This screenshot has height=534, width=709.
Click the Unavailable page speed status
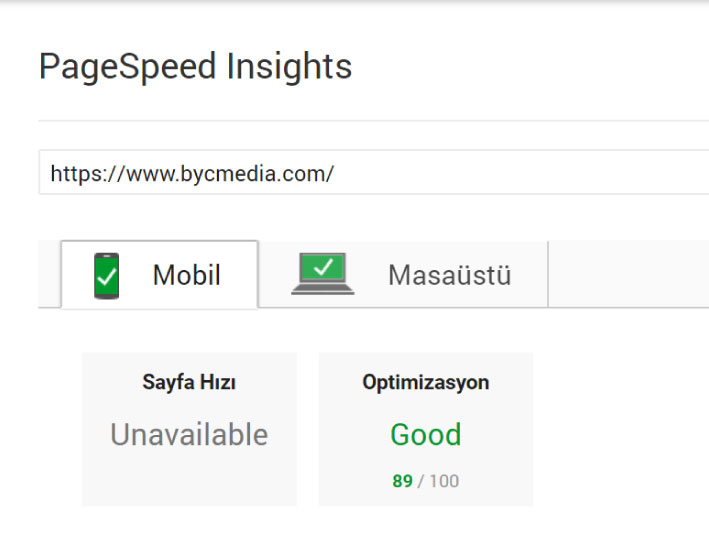pyautogui.click(x=189, y=435)
